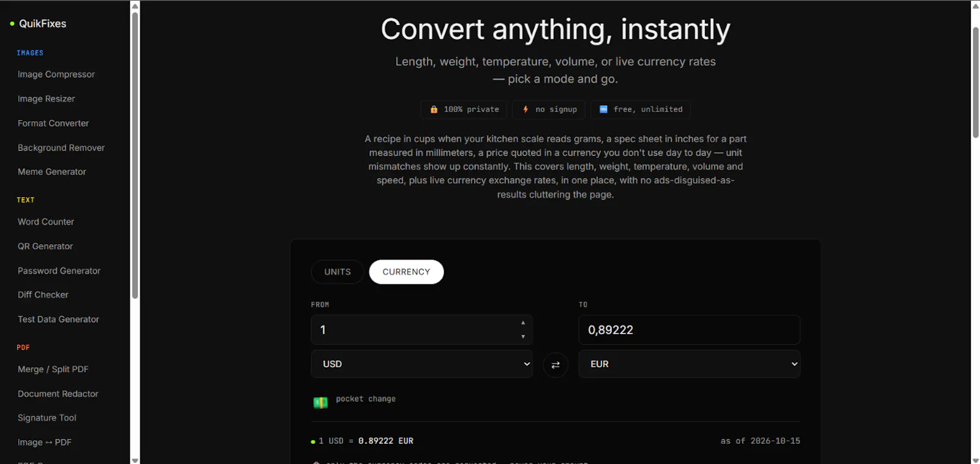
Task: Launch the Test Data Generator
Action: click(58, 320)
